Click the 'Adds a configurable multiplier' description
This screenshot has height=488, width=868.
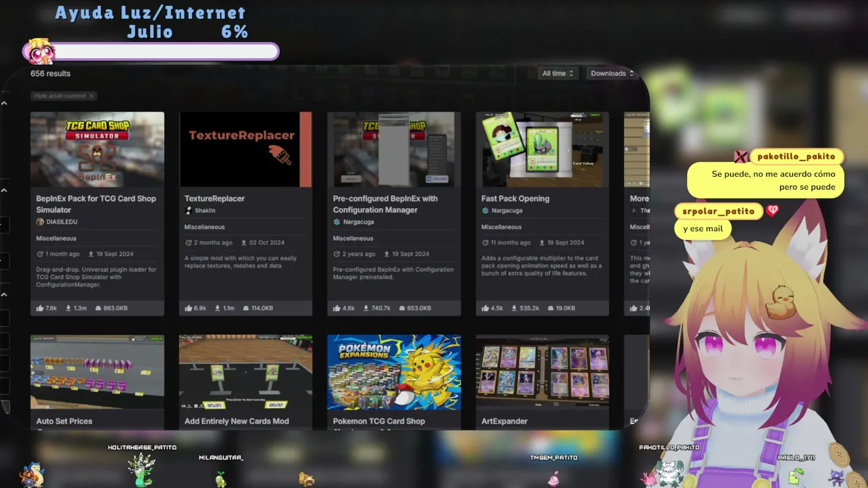541,266
